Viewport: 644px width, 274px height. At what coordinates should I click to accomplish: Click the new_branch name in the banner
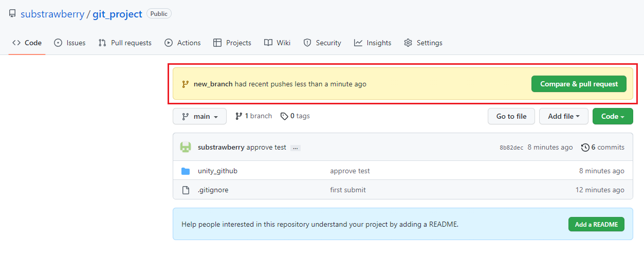(x=213, y=84)
